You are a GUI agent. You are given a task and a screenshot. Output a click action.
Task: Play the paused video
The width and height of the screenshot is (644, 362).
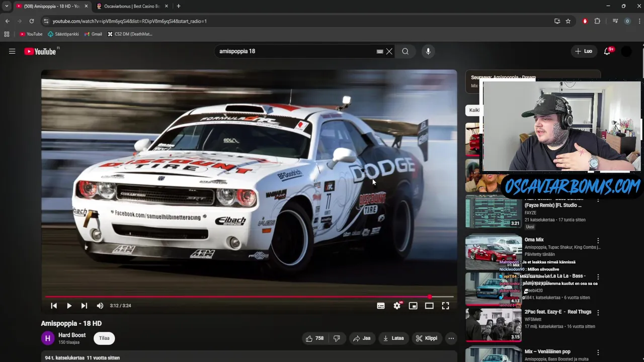coord(69,306)
